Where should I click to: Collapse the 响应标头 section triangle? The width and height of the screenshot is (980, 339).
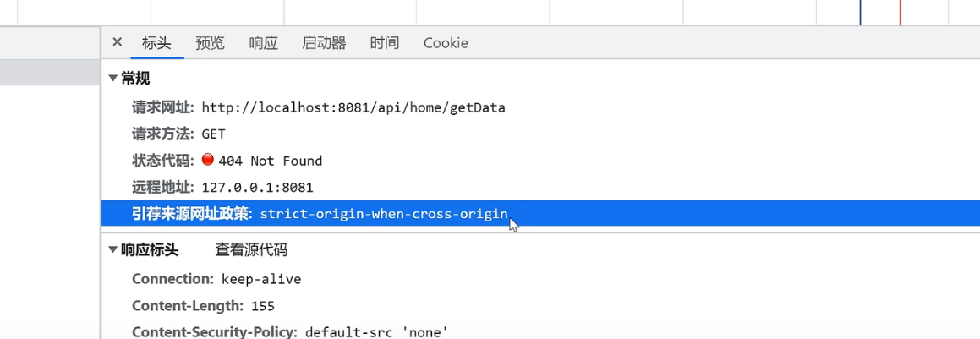click(113, 250)
